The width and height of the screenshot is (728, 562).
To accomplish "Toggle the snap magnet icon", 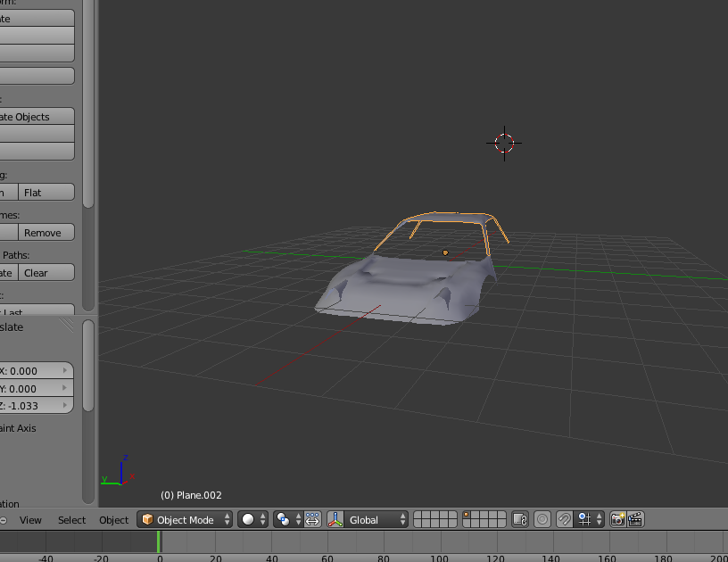I will (564, 519).
